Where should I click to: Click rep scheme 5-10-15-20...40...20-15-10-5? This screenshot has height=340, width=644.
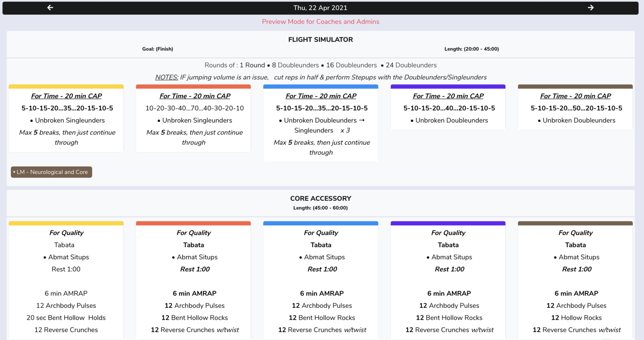click(449, 108)
